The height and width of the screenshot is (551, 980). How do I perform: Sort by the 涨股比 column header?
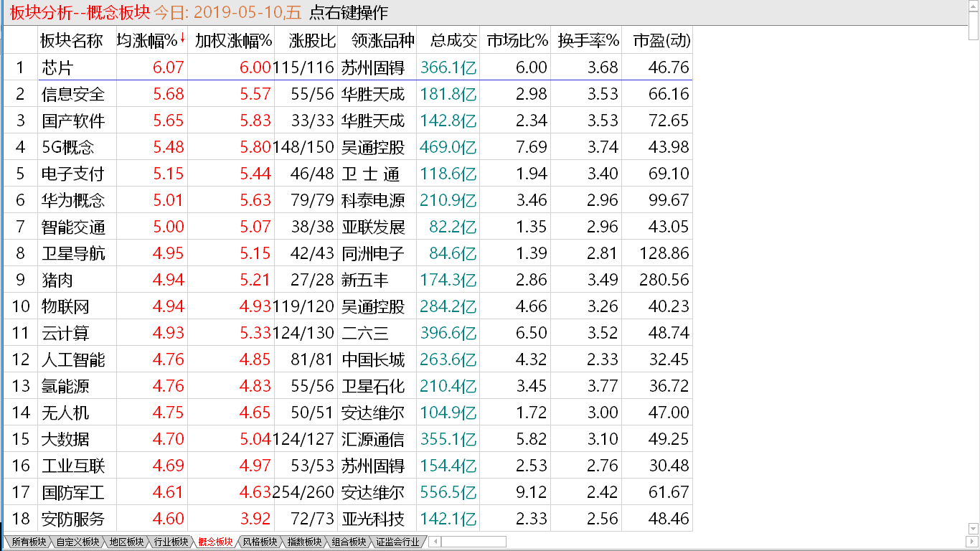[x=312, y=41]
